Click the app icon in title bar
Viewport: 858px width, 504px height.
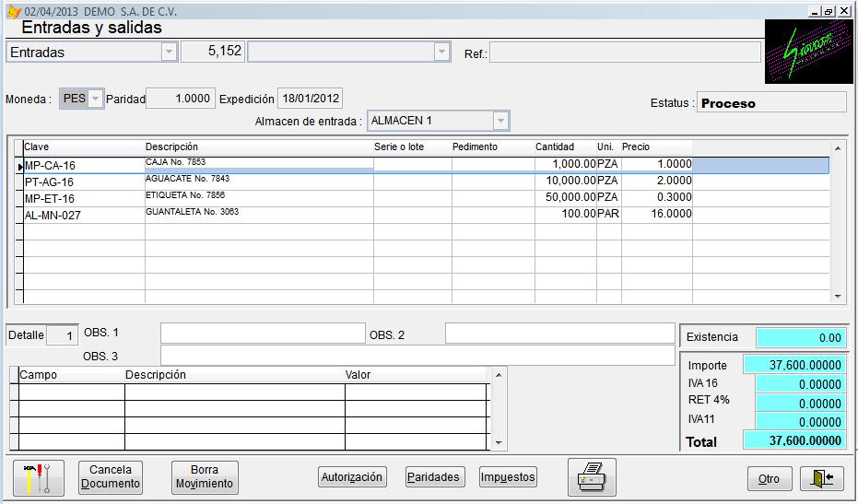click(14, 11)
